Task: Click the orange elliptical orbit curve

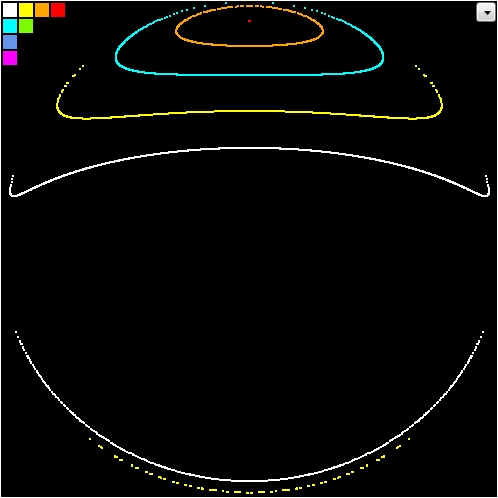Action: coord(249,46)
